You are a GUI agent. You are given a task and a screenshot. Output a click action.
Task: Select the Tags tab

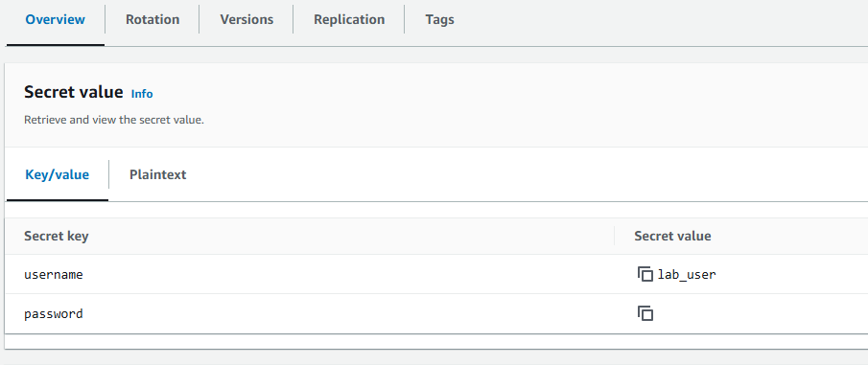pos(439,19)
